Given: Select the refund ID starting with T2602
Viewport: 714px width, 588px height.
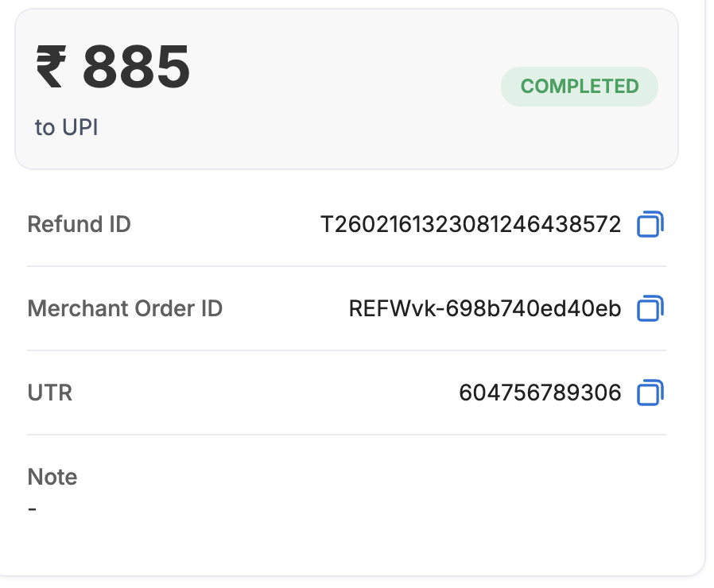Looking at the screenshot, I should click(x=470, y=225).
